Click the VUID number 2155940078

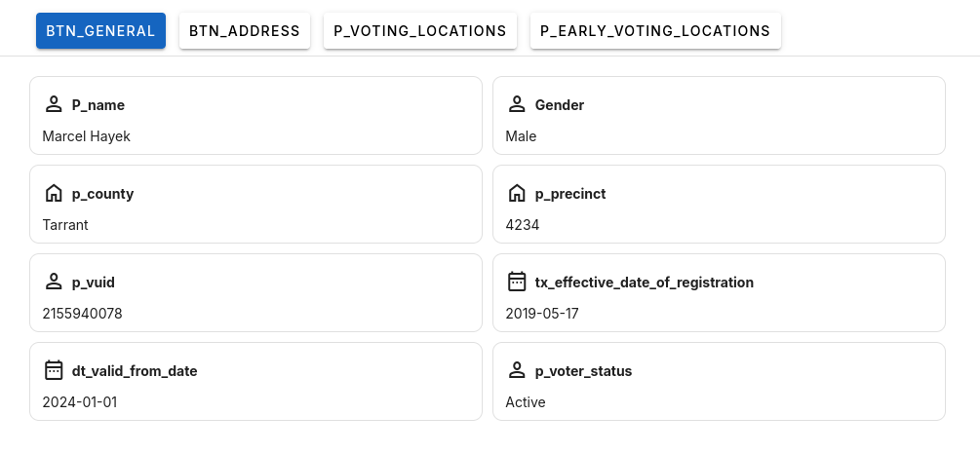click(83, 314)
